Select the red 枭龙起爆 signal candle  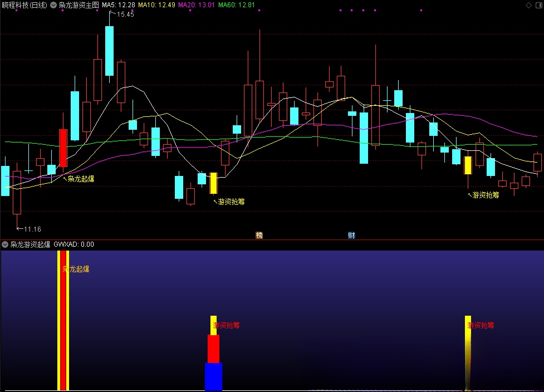point(63,148)
